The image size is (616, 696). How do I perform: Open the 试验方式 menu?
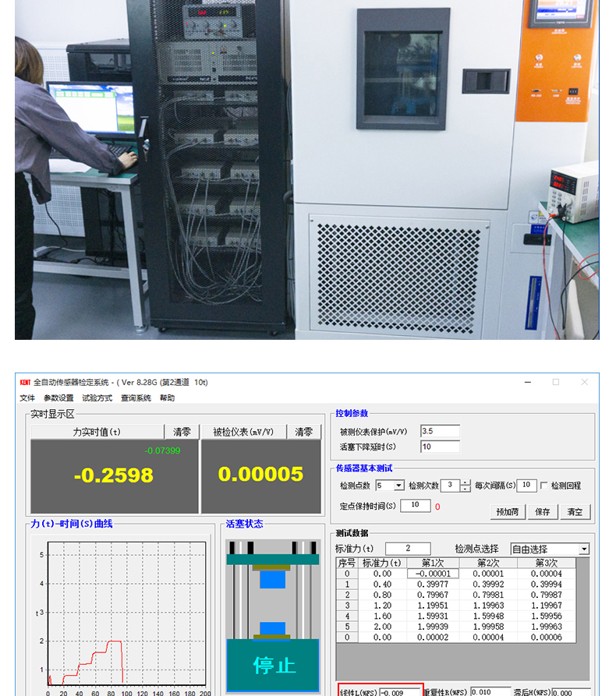pyautogui.click(x=97, y=398)
